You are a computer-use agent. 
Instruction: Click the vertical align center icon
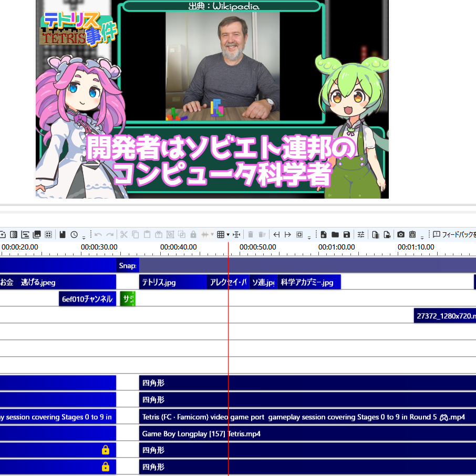point(236,234)
